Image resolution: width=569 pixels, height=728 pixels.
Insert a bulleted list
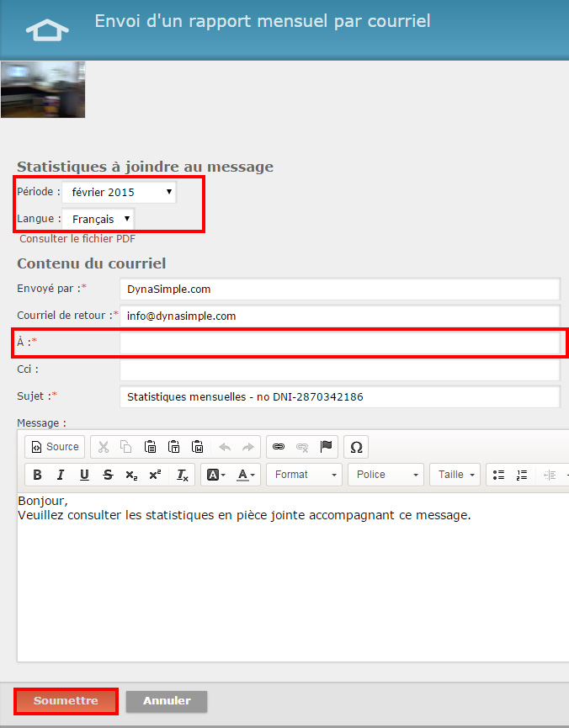(x=498, y=475)
